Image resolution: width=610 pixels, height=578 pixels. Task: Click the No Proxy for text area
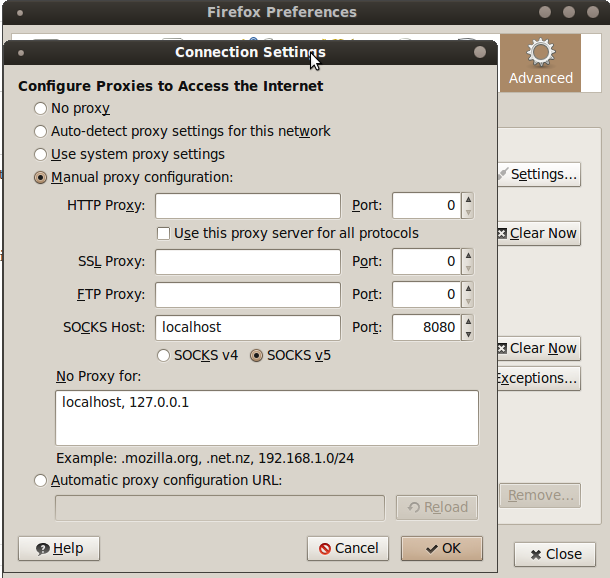click(x=267, y=418)
